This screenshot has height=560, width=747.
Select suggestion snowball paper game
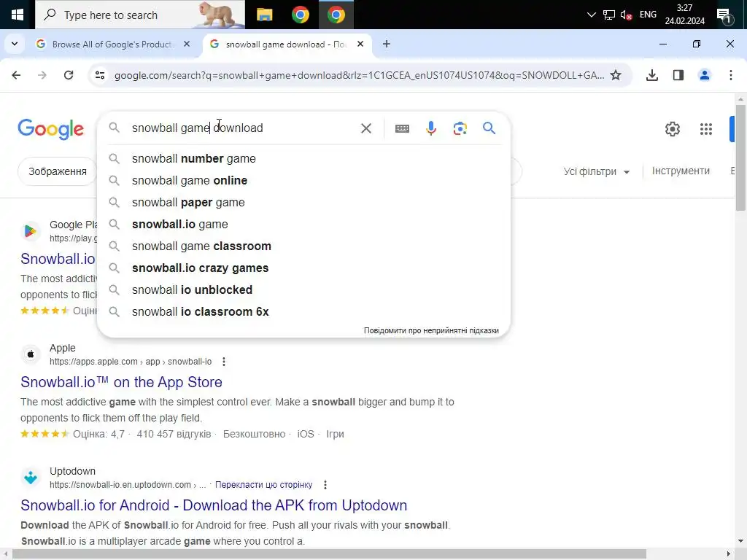[x=303, y=203]
